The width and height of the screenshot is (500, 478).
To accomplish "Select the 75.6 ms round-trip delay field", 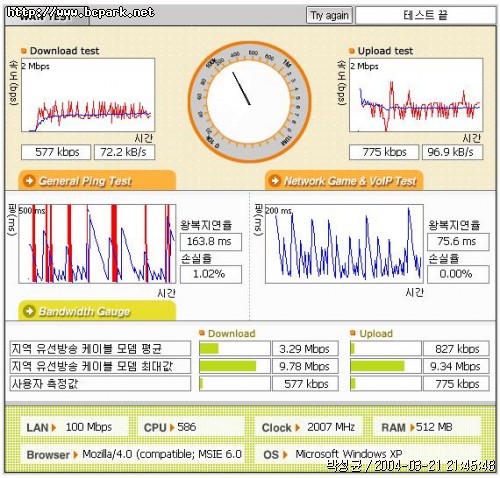I will [x=458, y=241].
